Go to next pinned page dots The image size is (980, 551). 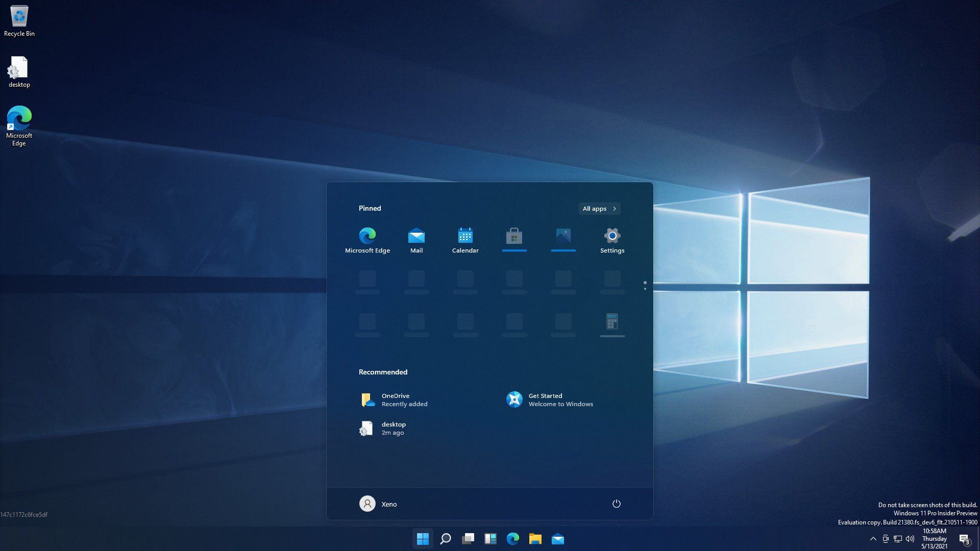(645, 286)
